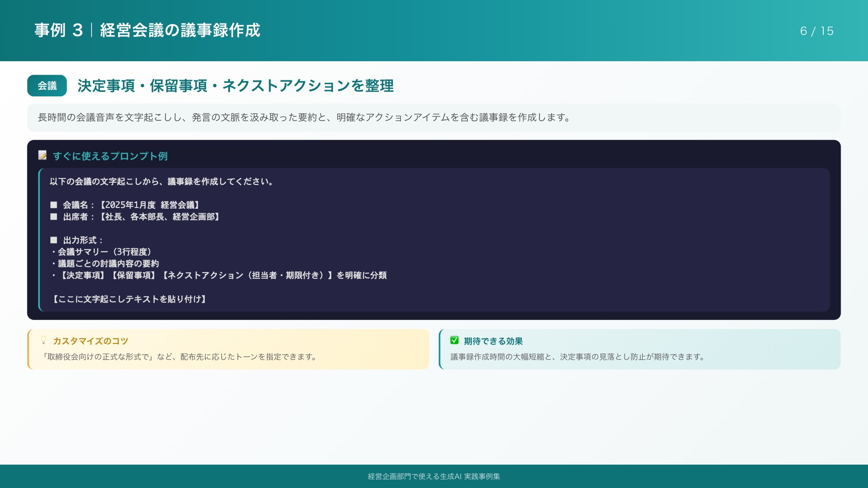The height and width of the screenshot is (488, 868).
Task: Click the green checkmark icon beside 期待できる効果
Action: [x=454, y=340]
